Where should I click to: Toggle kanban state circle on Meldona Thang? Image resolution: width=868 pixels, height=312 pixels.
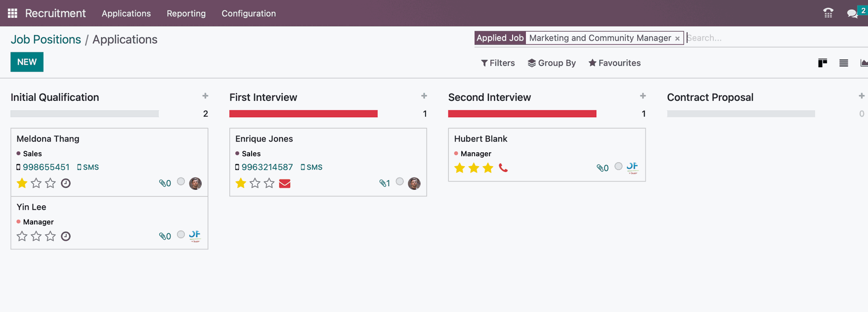[181, 181]
